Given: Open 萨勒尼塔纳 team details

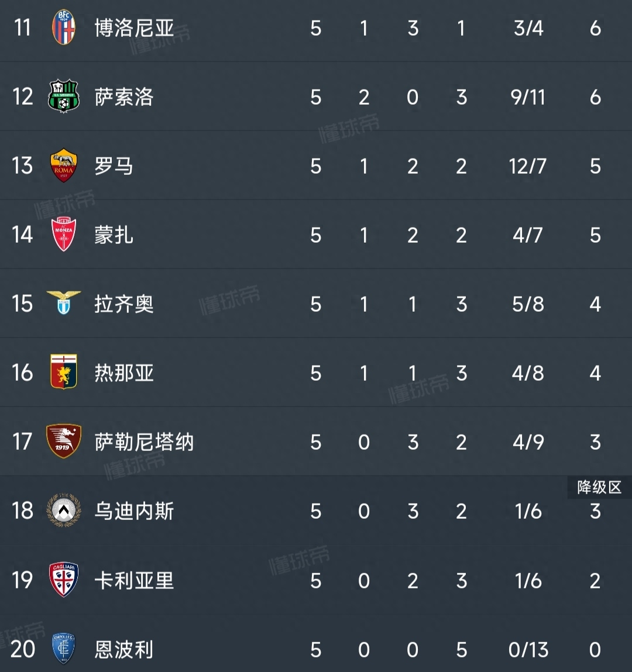Looking at the screenshot, I should click(144, 442).
